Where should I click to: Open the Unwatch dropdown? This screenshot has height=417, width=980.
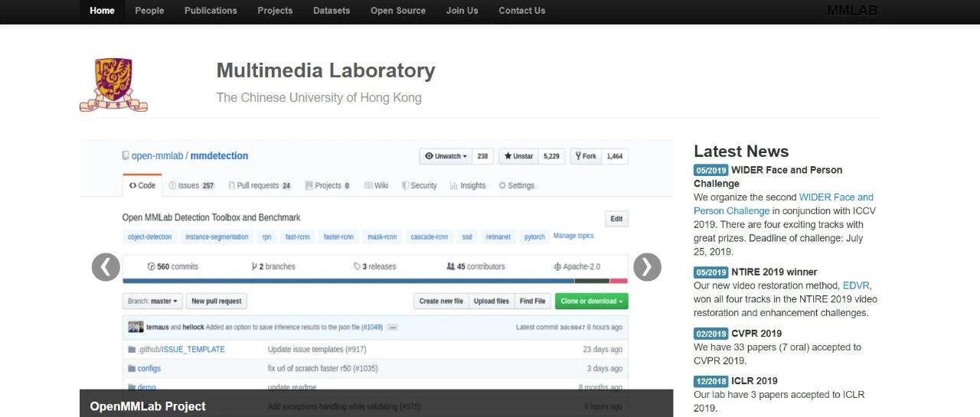446,156
